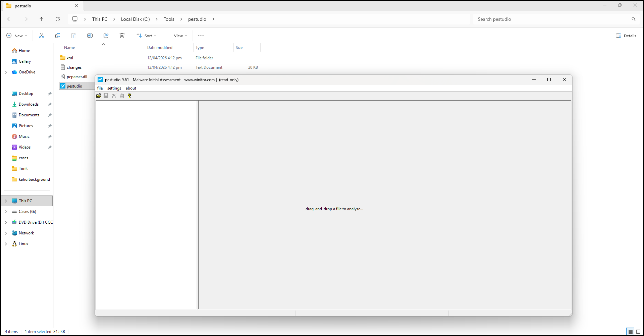Click the pestudio open file toolbar icon
This screenshot has height=336, width=644.
99,96
